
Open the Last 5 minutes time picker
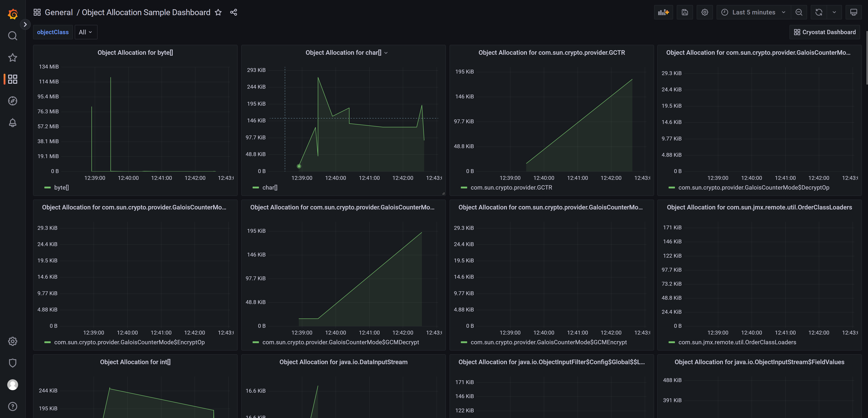(x=753, y=12)
